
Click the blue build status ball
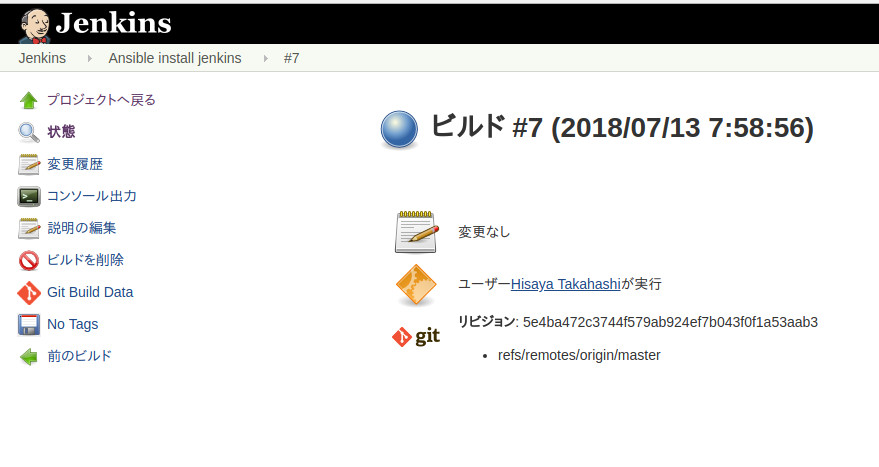point(399,130)
